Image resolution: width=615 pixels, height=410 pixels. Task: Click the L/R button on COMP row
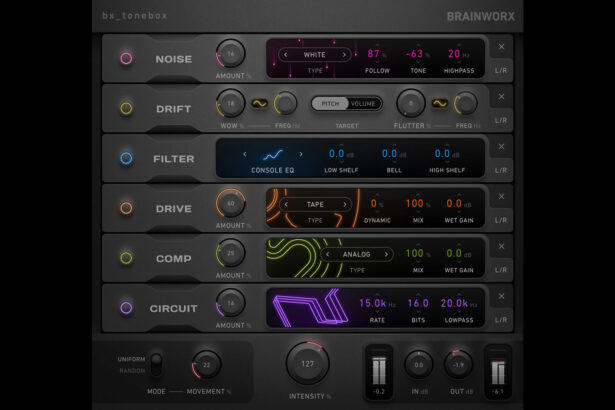click(x=501, y=270)
